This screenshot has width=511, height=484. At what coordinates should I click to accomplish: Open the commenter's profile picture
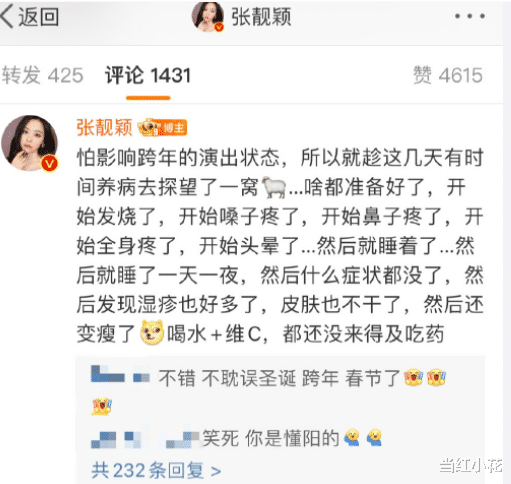[x=30, y=143]
